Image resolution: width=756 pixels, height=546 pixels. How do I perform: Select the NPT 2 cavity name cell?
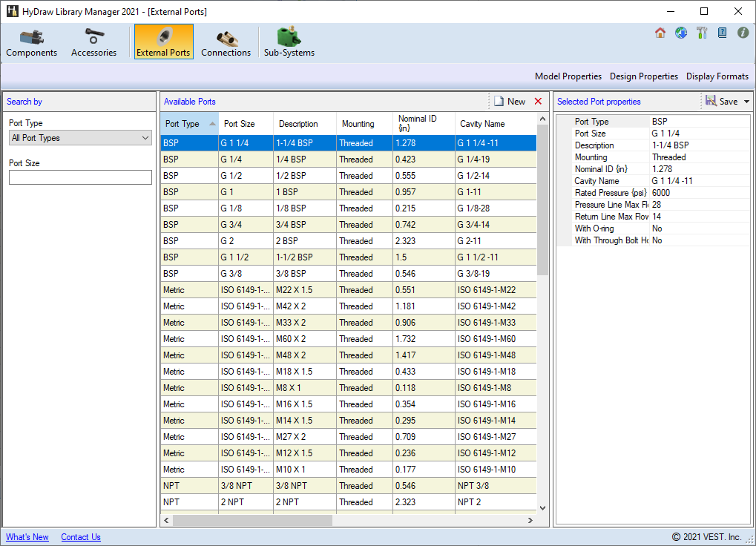tap(495, 502)
